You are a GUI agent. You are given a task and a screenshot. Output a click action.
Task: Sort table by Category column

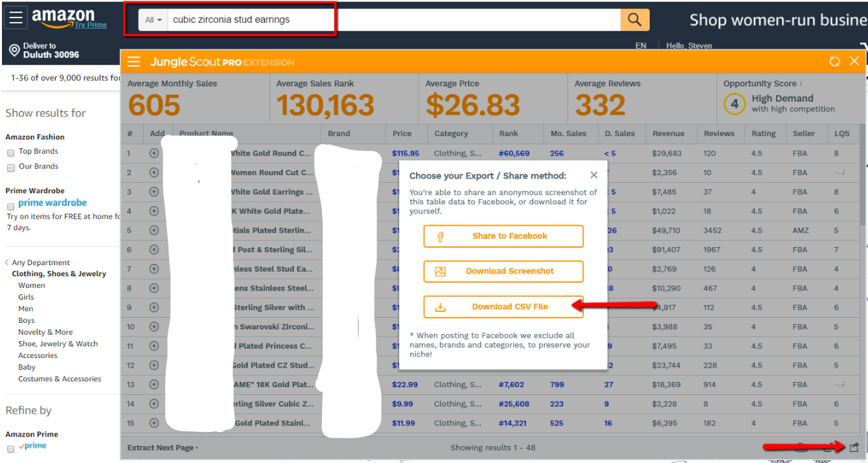click(x=451, y=134)
